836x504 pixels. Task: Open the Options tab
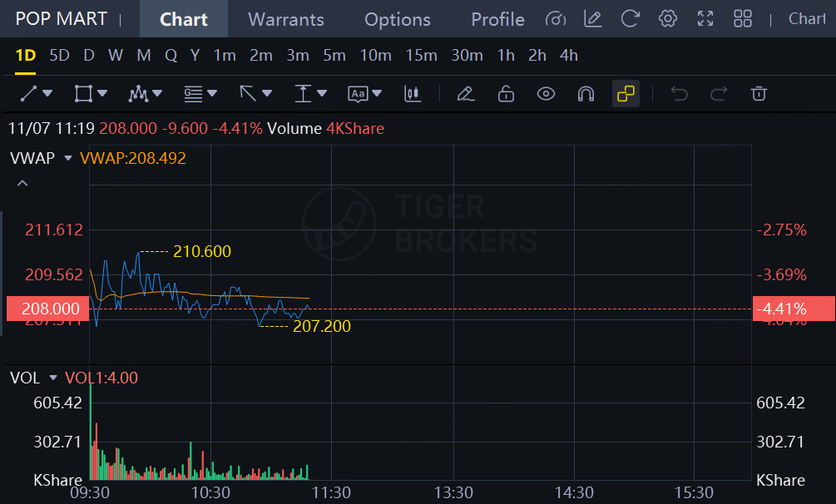[398, 19]
